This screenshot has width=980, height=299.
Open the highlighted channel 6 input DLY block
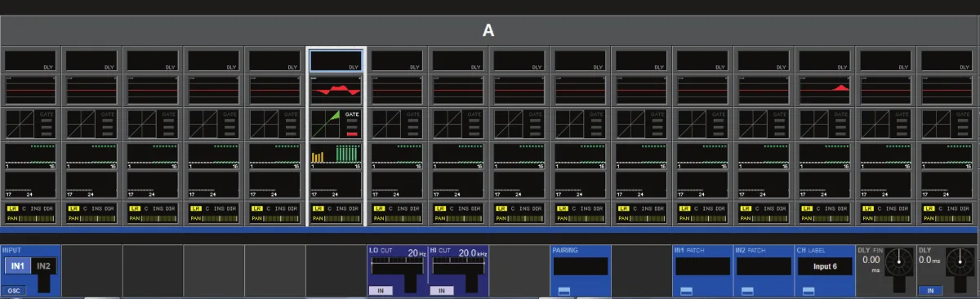tap(336, 60)
